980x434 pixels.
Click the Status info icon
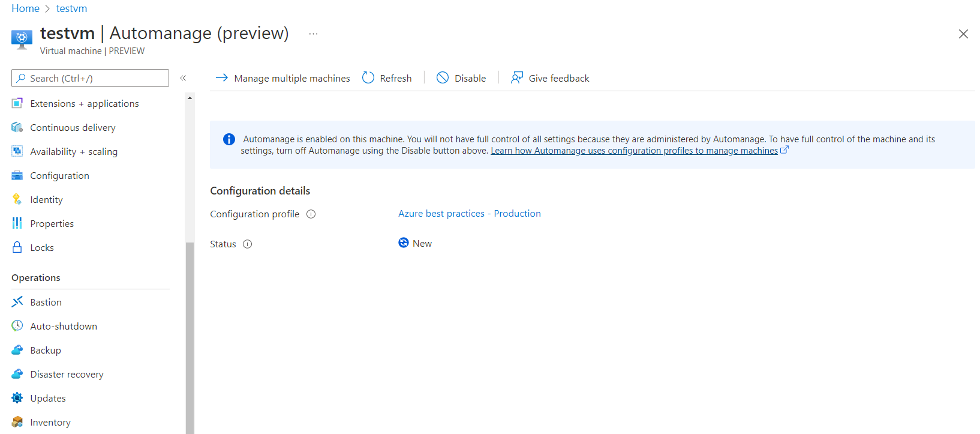[248, 244]
